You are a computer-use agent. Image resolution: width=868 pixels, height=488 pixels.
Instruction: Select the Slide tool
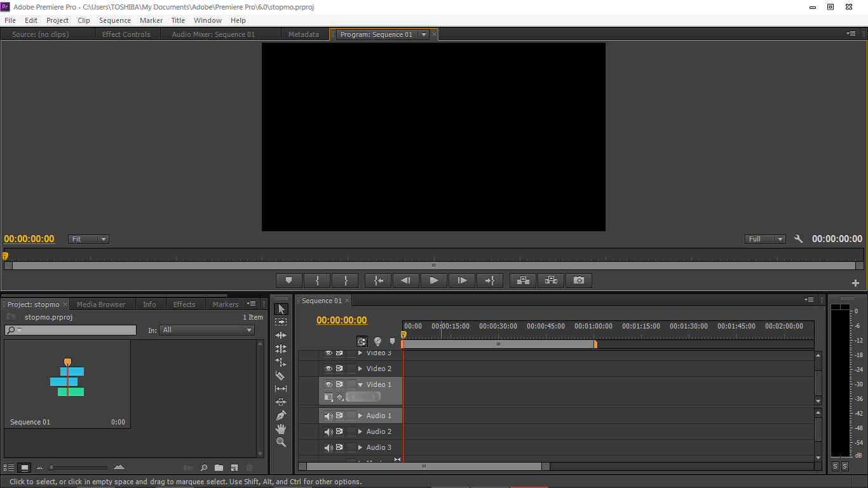tap(281, 402)
